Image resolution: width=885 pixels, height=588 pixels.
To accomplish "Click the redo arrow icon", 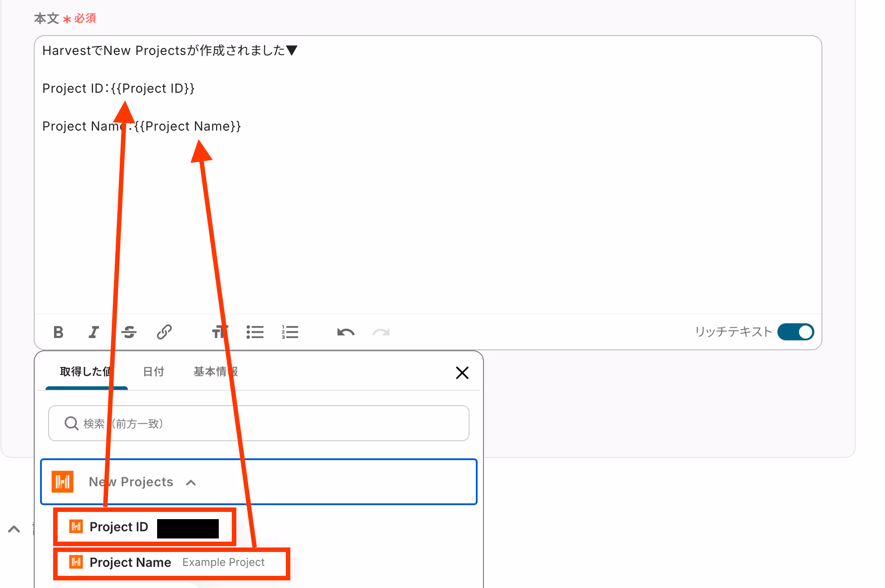I will [381, 332].
